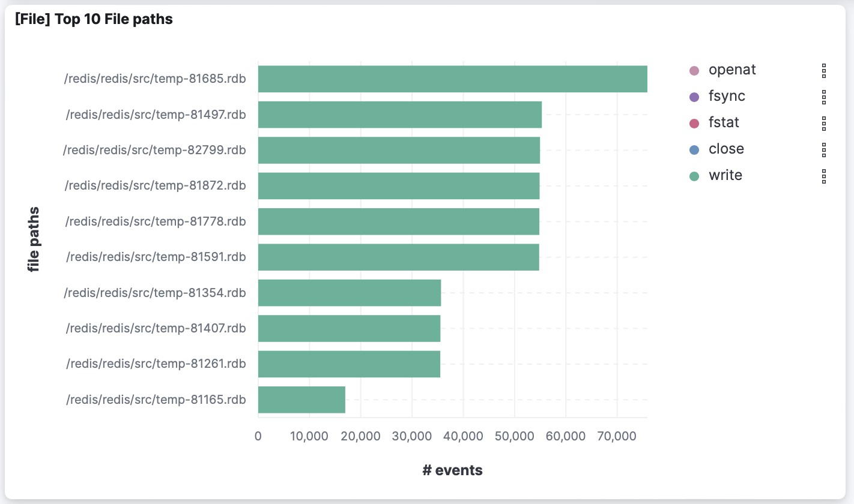Click the temp-81165.rdb bar

301,400
